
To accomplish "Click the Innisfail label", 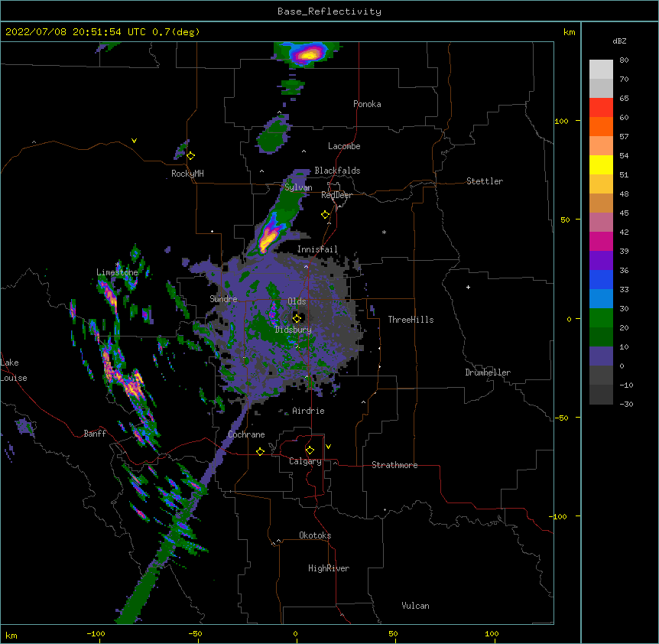I will (317, 249).
